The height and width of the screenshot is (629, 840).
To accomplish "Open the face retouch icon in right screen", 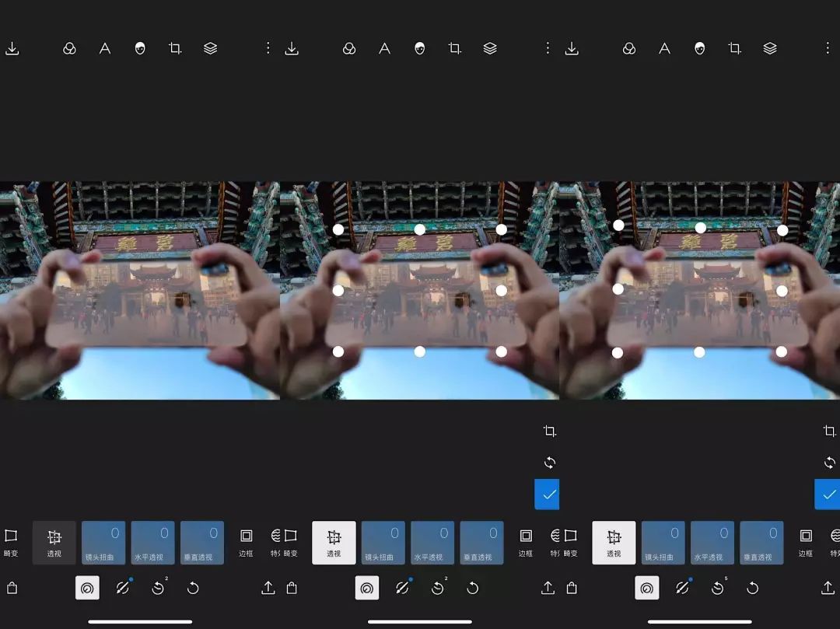I will [700, 49].
